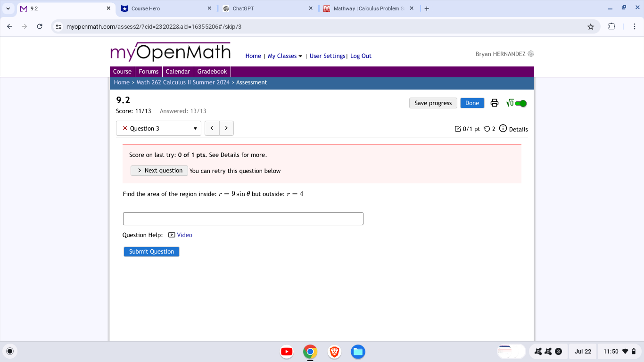
Task: Open the Question 3 selector dropdown
Action: (x=159, y=128)
